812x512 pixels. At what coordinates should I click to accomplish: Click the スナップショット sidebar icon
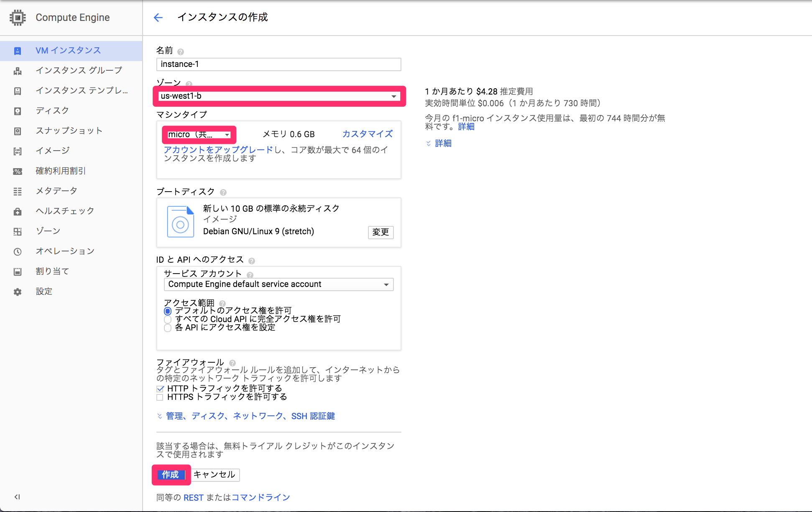coord(18,131)
